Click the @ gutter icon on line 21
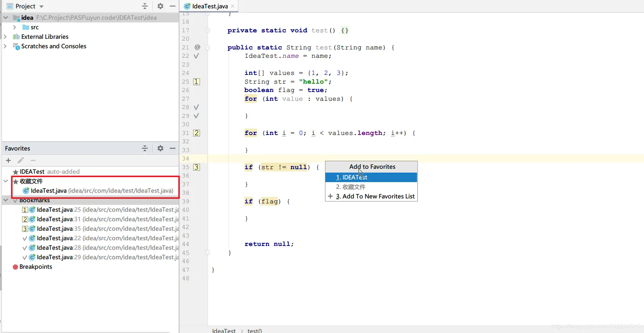 coord(197,47)
